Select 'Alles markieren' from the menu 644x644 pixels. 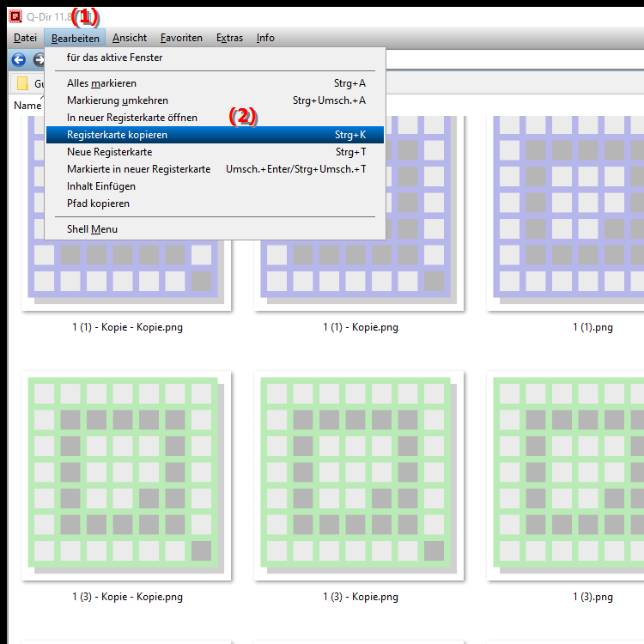coord(215,83)
